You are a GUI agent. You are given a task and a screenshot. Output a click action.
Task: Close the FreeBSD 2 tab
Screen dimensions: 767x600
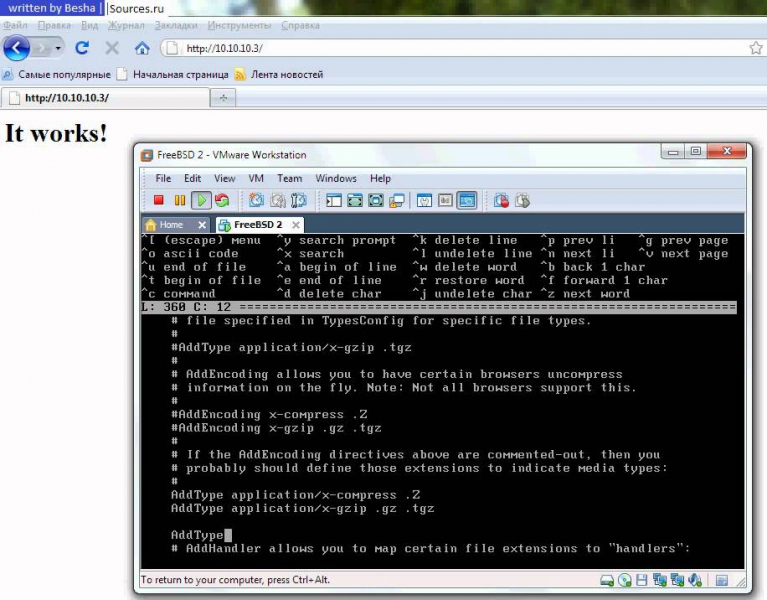(296, 225)
